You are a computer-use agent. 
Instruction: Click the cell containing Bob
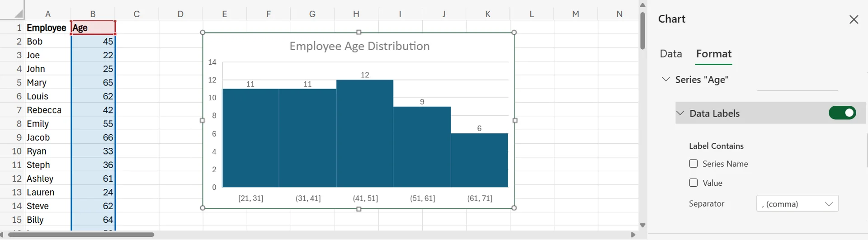coord(48,42)
